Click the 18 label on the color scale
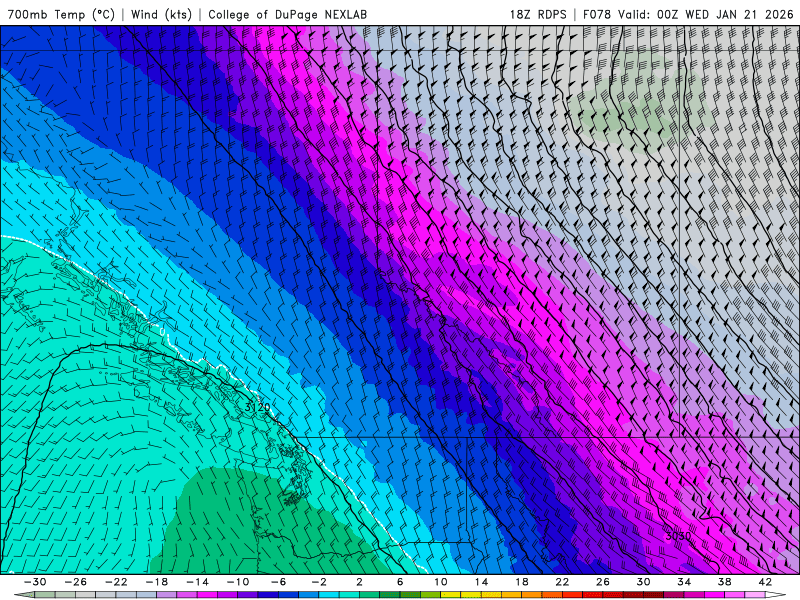800x600 pixels. click(521, 582)
